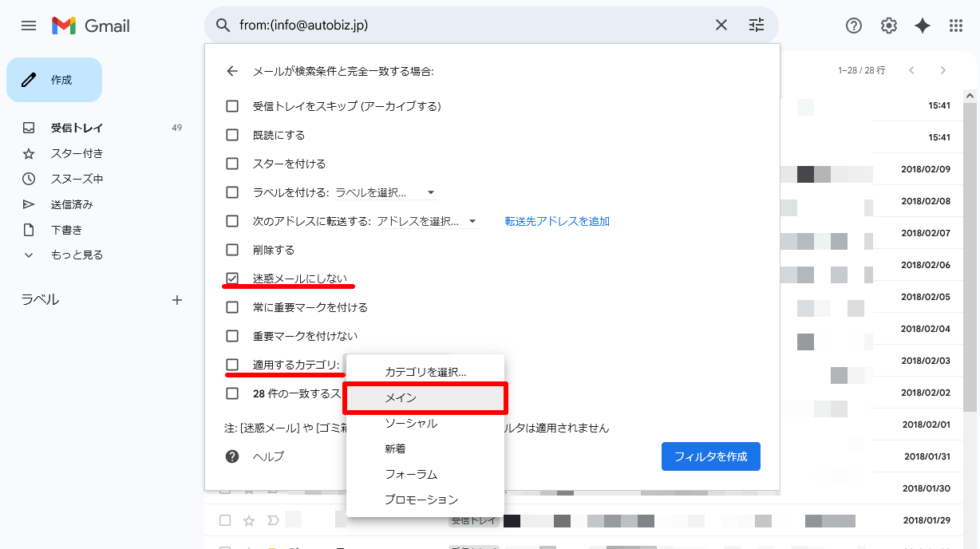Enable the 既読にする checkbox
Image resolution: width=980 pixels, height=549 pixels.
pyautogui.click(x=232, y=135)
